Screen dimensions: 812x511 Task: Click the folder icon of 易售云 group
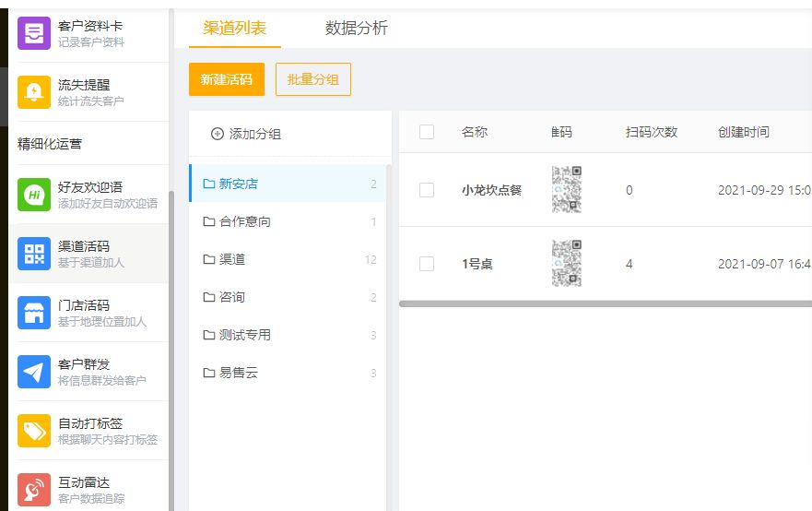208,374
